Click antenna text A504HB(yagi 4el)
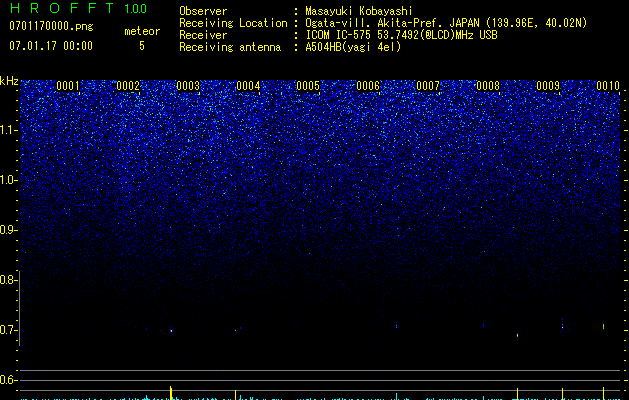 pyautogui.click(x=353, y=47)
